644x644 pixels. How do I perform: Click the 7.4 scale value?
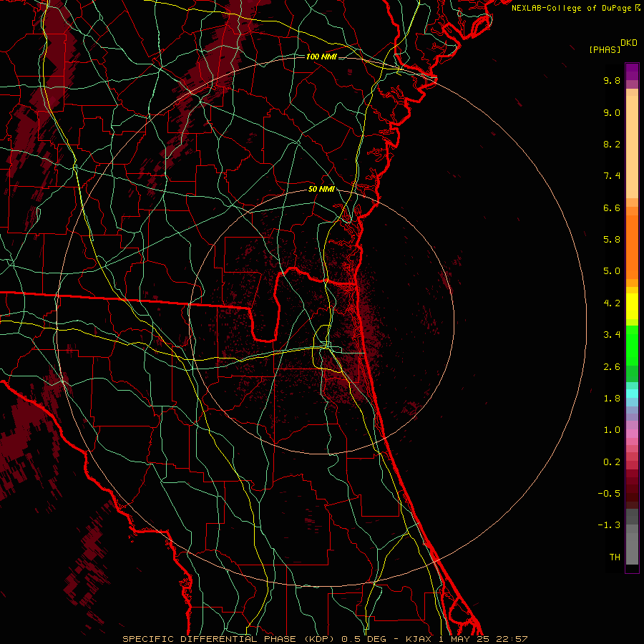[612, 176]
